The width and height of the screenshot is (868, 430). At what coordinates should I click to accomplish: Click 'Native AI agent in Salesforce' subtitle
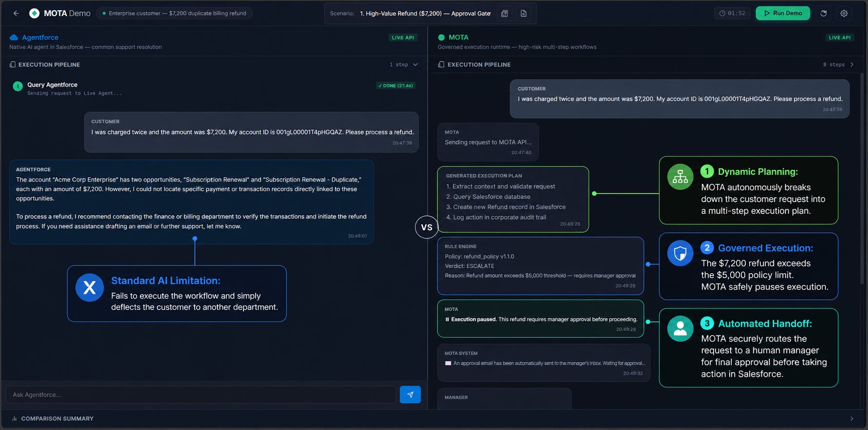click(x=85, y=47)
